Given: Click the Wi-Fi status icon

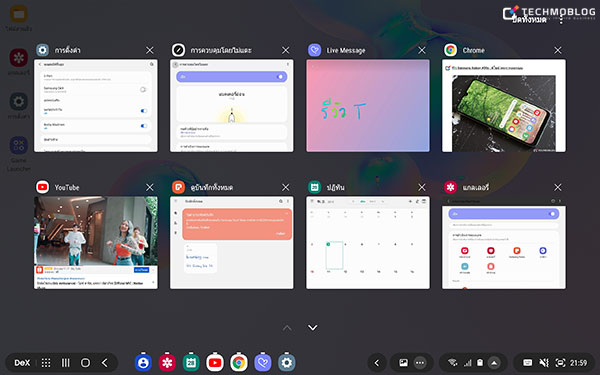Looking at the screenshot, I should (x=452, y=362).
